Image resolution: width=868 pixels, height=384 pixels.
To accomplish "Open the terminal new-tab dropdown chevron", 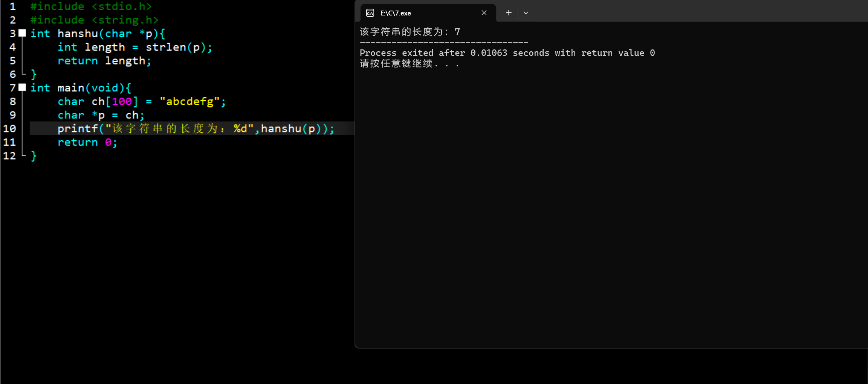I will coord(526,12).
